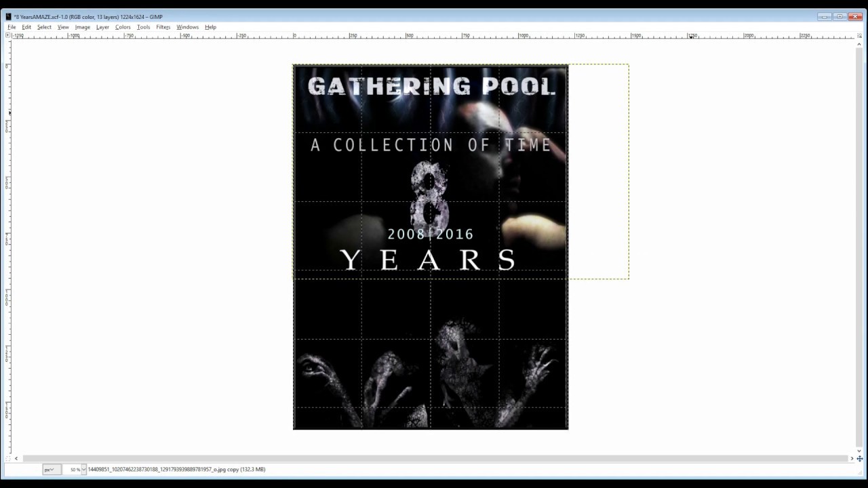
Task: Click the image menu button beside ruler origin
Action: [x=8, y=36]
